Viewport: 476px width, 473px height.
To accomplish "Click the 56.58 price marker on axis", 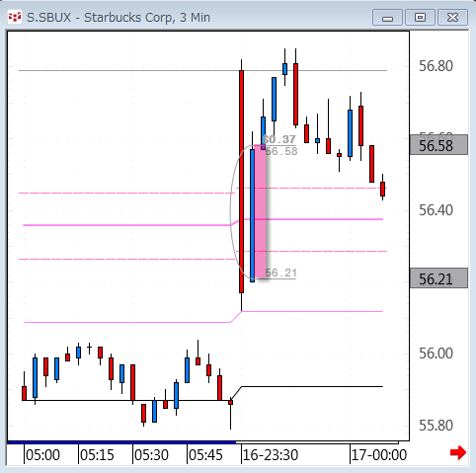I will pyautogui.click(x=438, y=145).
